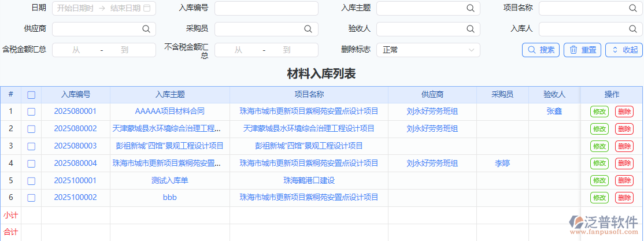Open record 2025100001 link
The height and width of the screenshot is (241, 644).
(76, 180)
